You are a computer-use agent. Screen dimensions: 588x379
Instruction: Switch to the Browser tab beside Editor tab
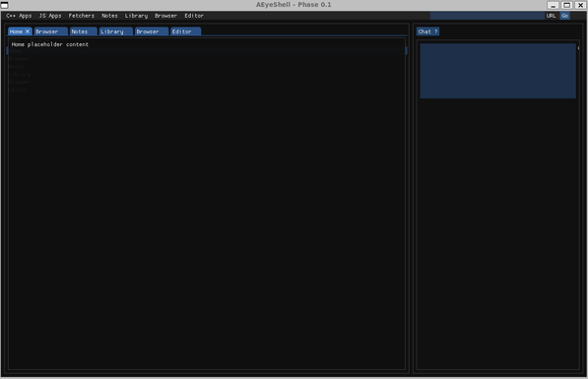pos(152,32)
